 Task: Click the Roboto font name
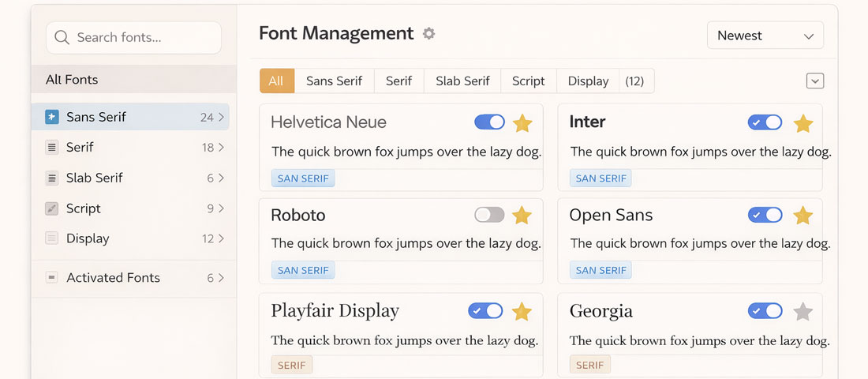298,215
